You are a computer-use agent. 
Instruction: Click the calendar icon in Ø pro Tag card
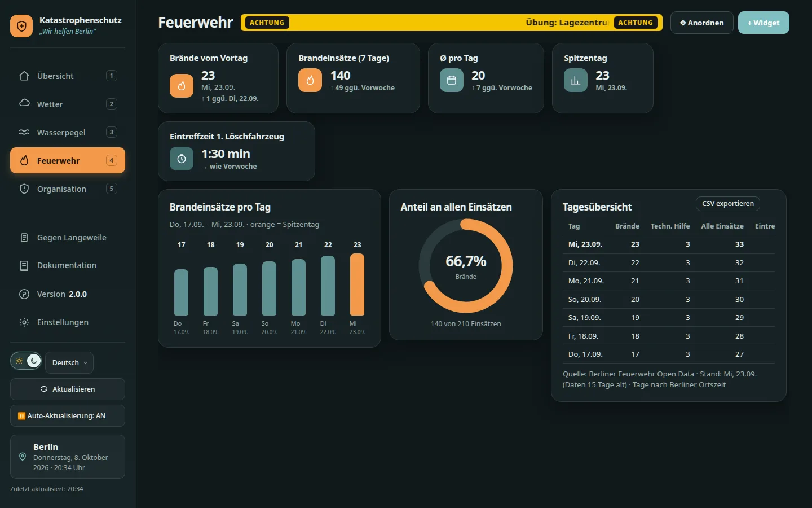click(452, 80)
